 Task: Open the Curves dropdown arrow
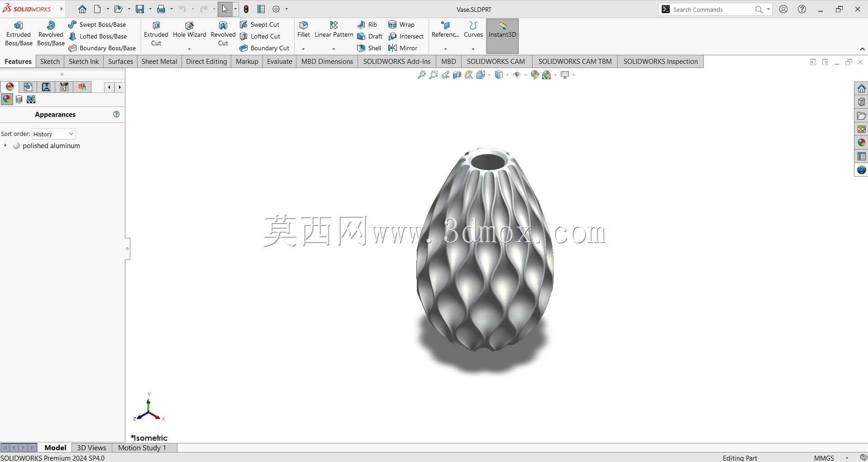pyautogui.click(x=473, y=48)
